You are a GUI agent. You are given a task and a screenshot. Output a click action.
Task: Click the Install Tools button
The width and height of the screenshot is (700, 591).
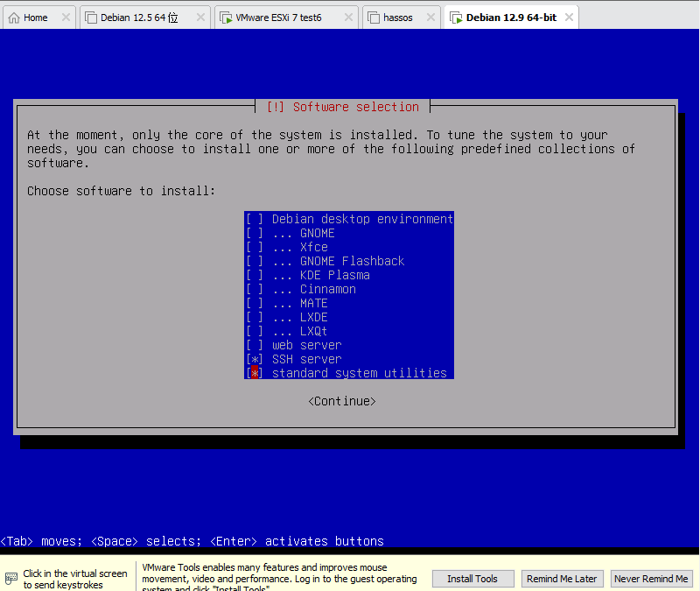click(x=472, y=579)
